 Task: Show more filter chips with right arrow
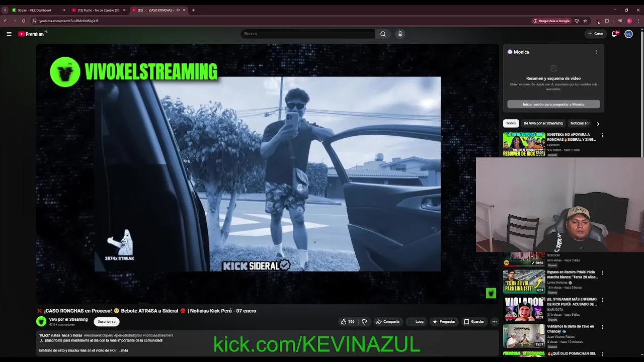(598, 123)
